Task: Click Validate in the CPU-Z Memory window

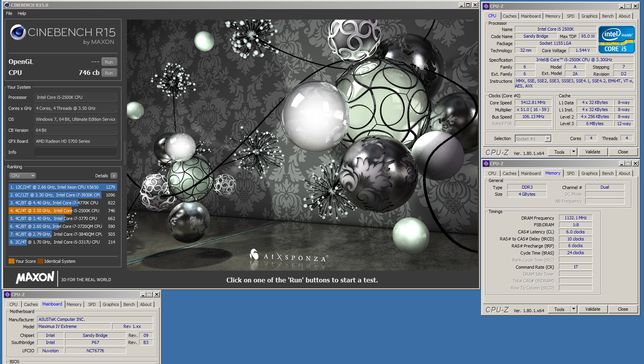Action: (593, 309)
